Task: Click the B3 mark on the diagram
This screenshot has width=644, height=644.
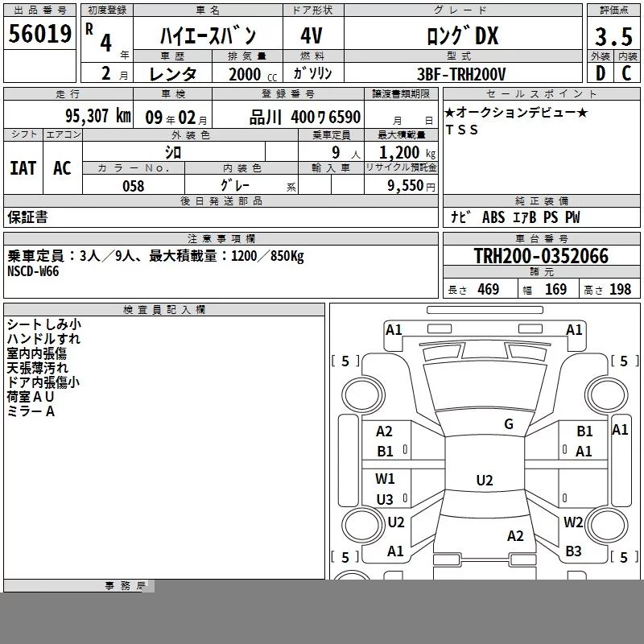Action: [x=573, y=551]
